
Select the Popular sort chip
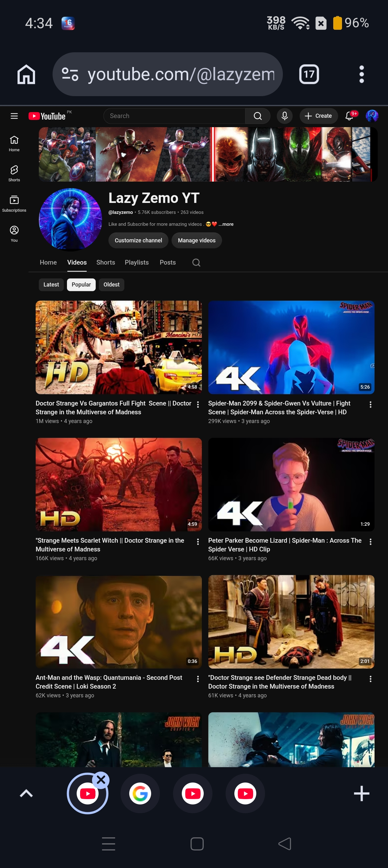point(81,284)
